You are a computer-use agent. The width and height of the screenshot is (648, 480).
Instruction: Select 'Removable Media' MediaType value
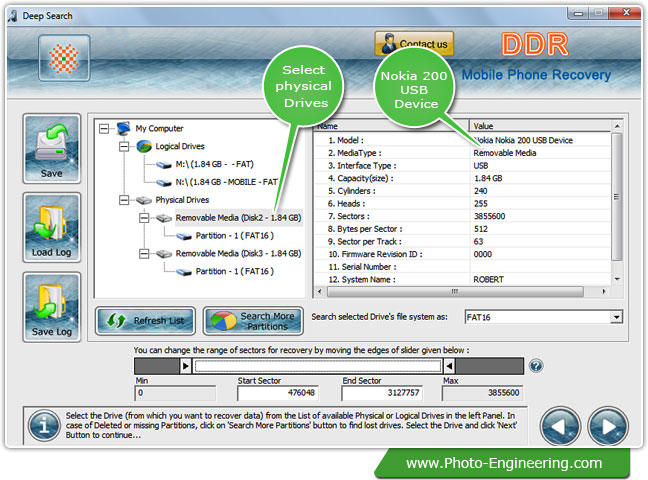[x=505, y=153]
